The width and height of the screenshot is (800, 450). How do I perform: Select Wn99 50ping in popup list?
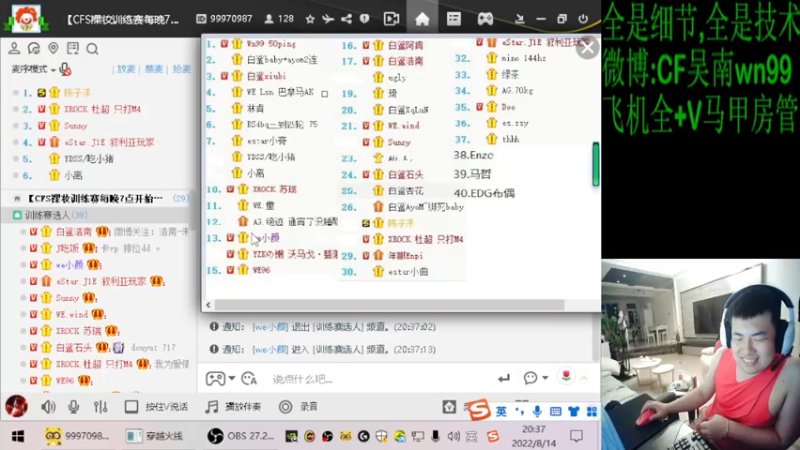[271, 44]
